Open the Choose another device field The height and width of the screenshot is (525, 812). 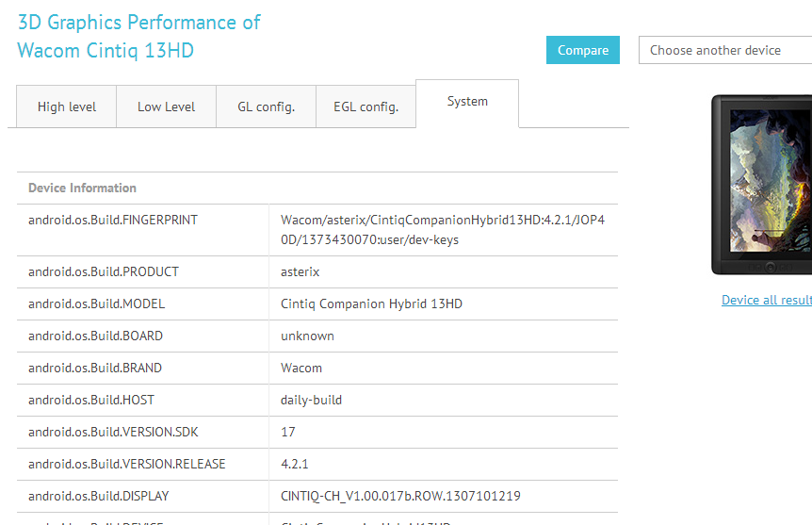725,50
